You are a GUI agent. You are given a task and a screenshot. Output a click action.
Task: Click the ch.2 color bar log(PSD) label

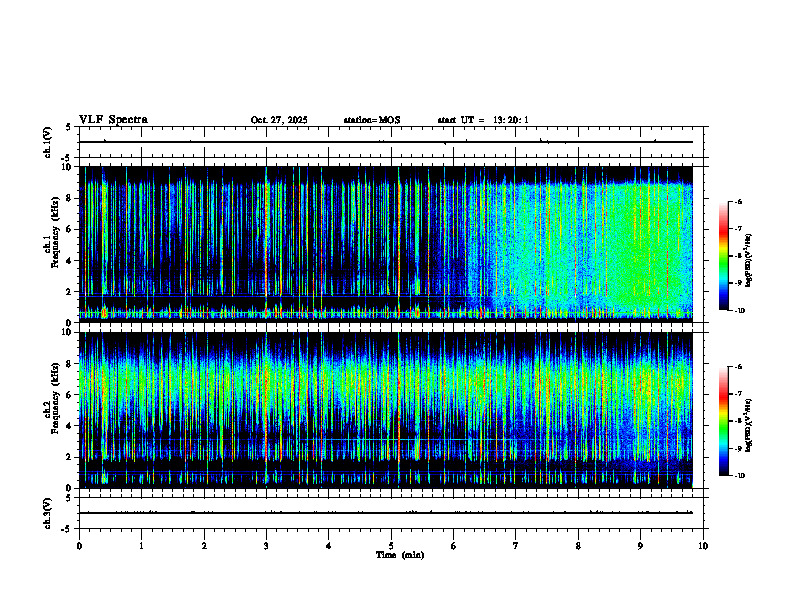(x=749, y=425)
